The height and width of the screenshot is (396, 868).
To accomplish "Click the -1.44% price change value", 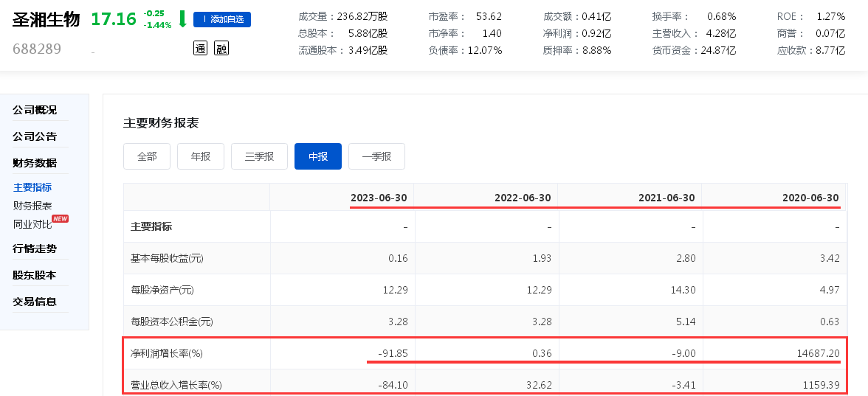I will (x=158, y=25).
